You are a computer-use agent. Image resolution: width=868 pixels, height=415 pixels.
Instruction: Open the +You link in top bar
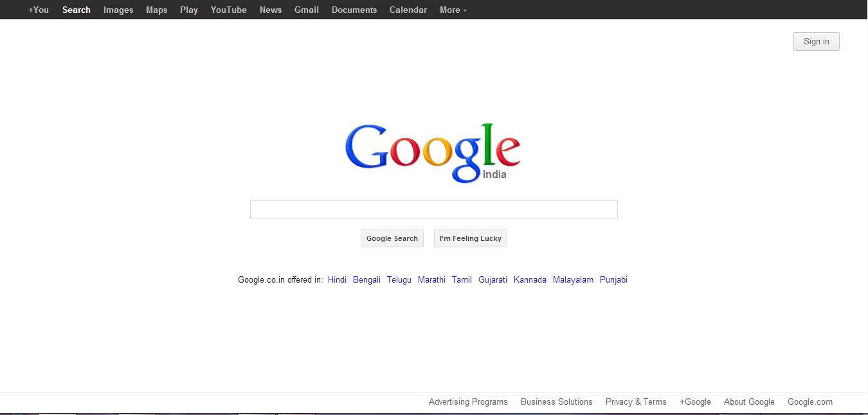[x=39, y=10]
